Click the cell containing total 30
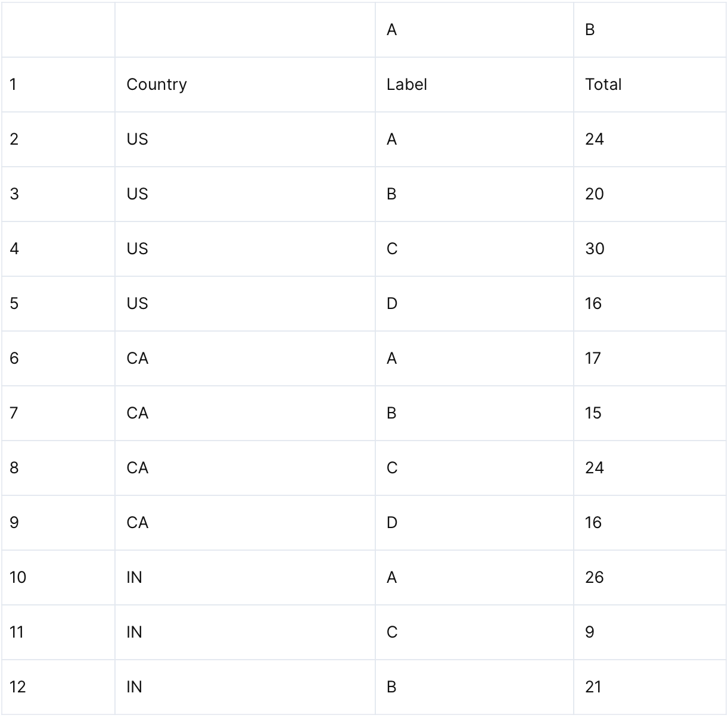 coord(649,249)
